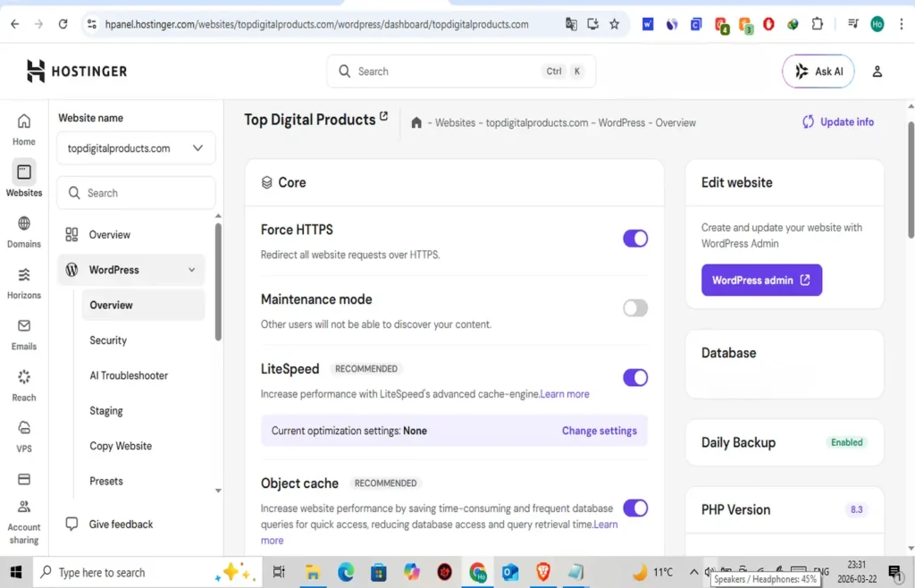Click the PHP Version 8.3 badge
The image size is (915, 588).
click(x=856, y=509)
